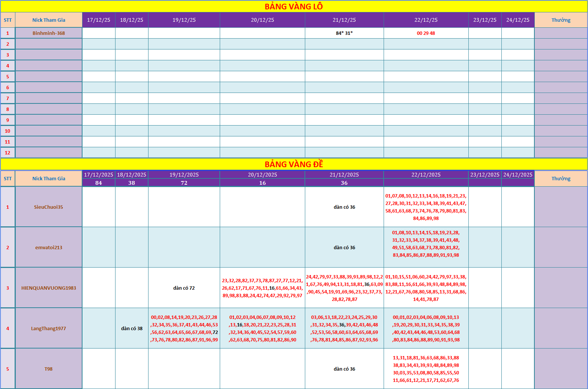Select the Binhminh-368 nickname cell
Image resolution: width=588 pixels, height=389 pixels.
[x=49, y=33]
